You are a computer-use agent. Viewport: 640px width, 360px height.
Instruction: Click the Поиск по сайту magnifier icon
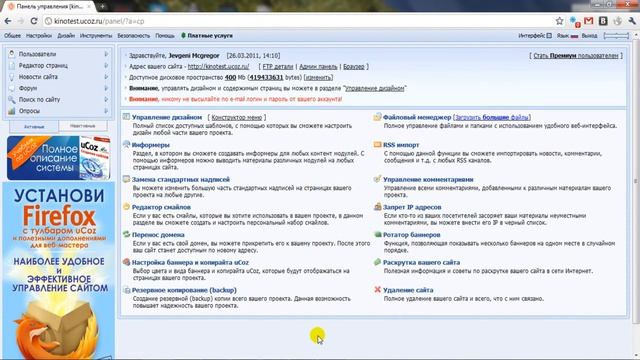[12, 99]
